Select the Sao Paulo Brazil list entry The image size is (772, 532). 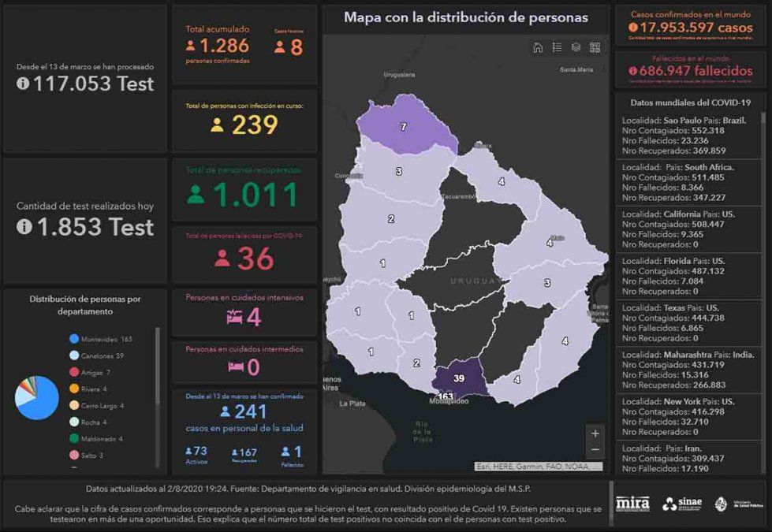[689, 136]
